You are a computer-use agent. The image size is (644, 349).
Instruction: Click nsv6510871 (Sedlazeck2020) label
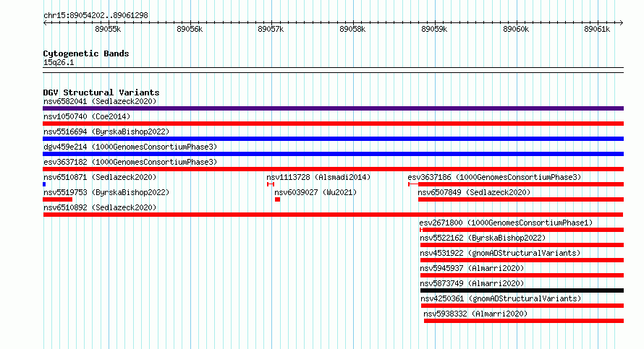[x=100, y=177]
